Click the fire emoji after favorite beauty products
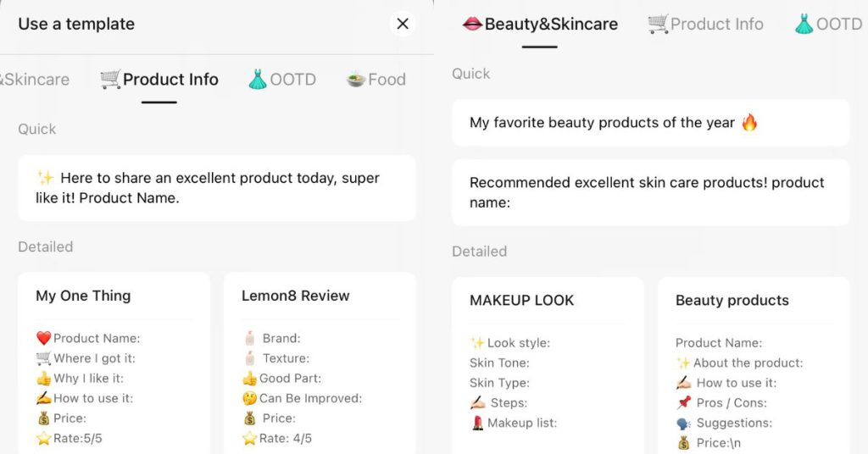The width and height of the screenshot is (868, 454). coord(749,122)
